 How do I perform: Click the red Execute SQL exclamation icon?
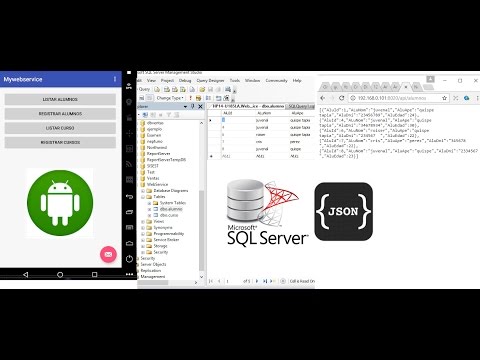[x=190, y=98]
